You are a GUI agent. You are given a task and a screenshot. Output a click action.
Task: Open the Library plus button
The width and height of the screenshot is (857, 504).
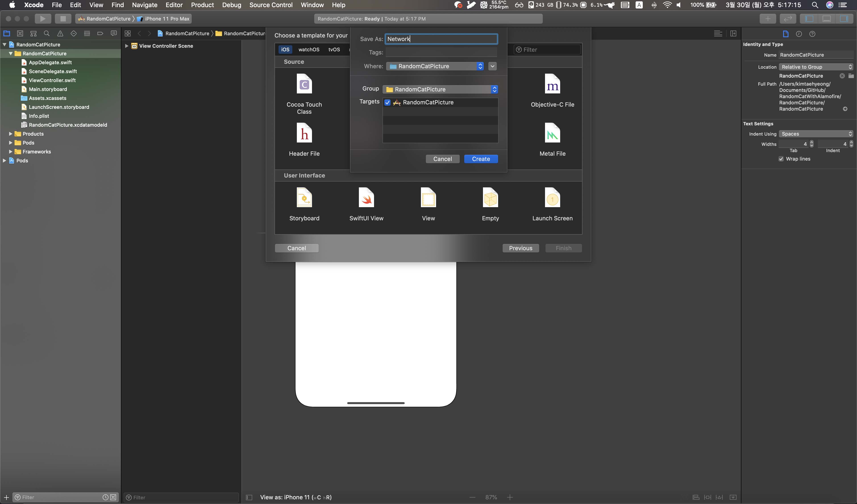(x=768, y=19)
